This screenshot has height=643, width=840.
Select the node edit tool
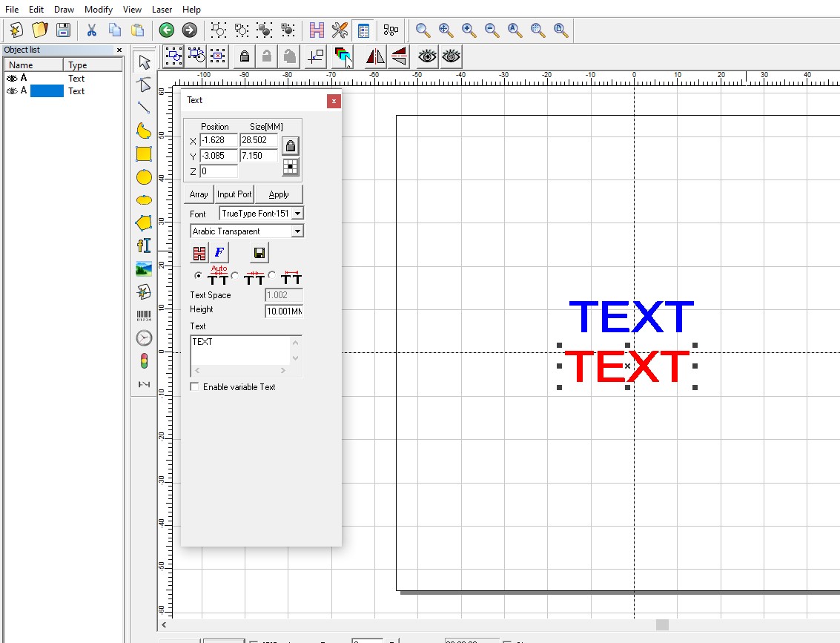pos(144,85)
